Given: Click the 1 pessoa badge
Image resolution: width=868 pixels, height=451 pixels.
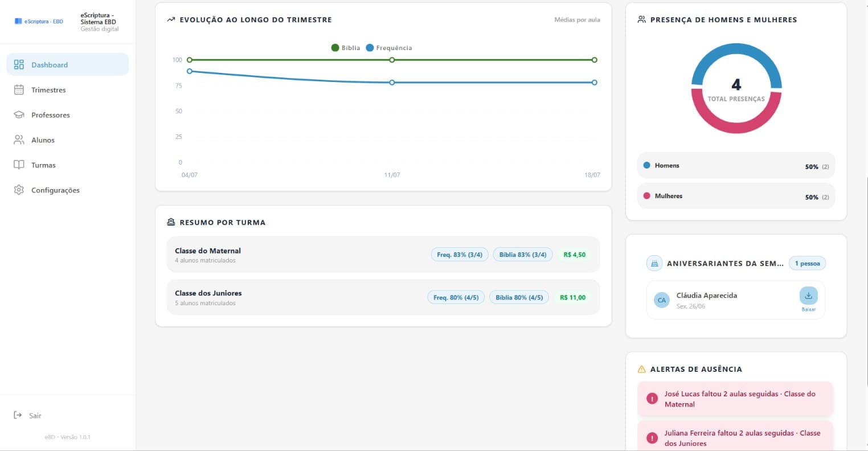Looking at the screenshot, I should click(x=807, y=263).
